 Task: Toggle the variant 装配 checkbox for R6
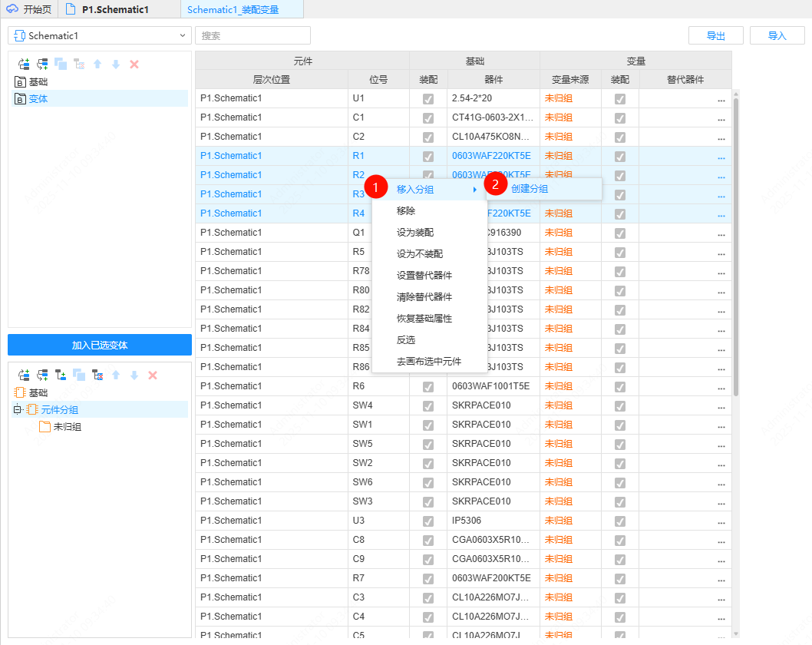coord(619,386)
